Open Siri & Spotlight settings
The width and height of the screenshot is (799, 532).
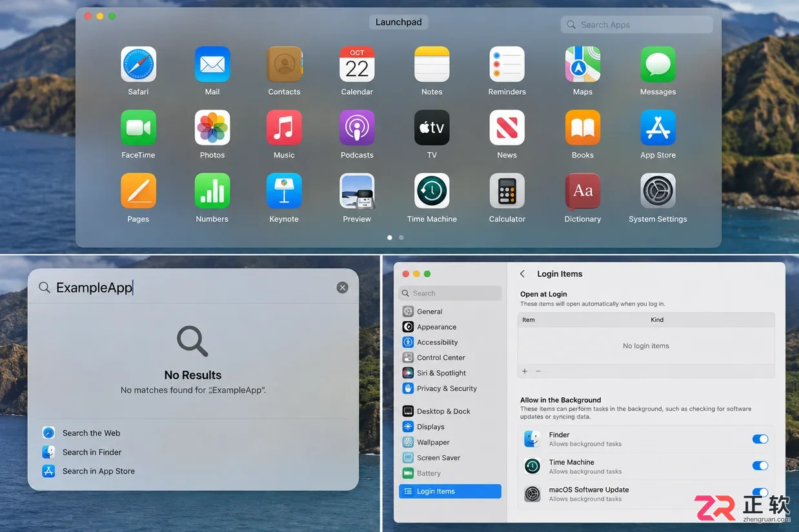pos(450,373)
